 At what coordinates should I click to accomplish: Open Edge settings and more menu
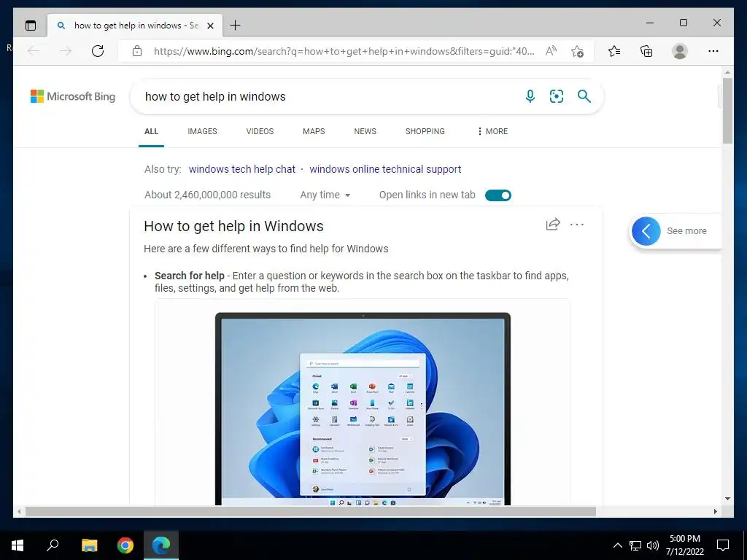(713, 51)
